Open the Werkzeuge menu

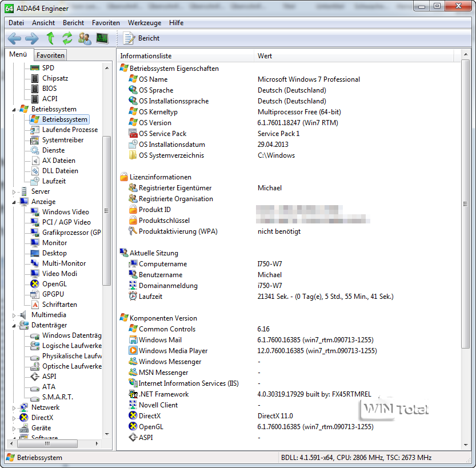144,23
